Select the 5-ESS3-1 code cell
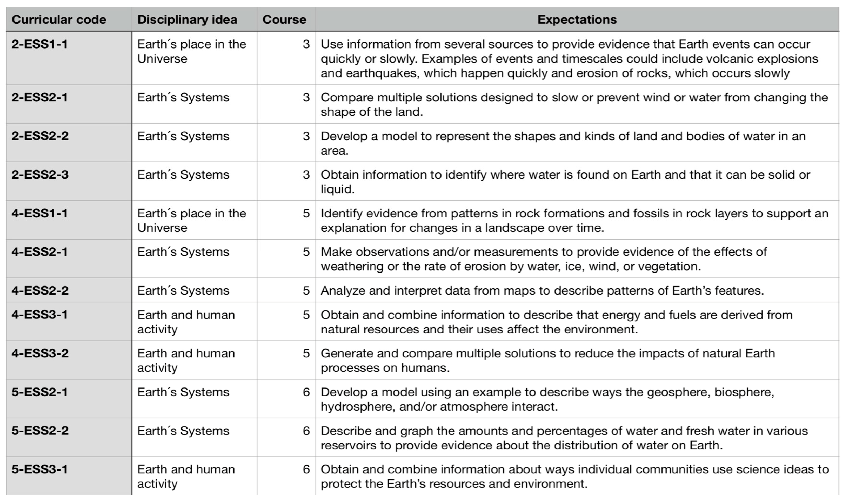Viewport: 849px width, 504px height. coord(40,469)
